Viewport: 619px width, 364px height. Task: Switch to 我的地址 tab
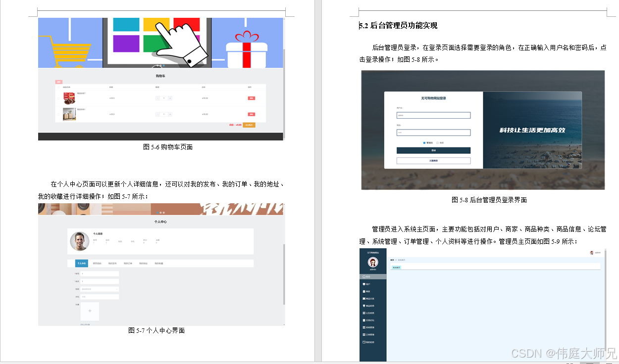pos(143,263)
